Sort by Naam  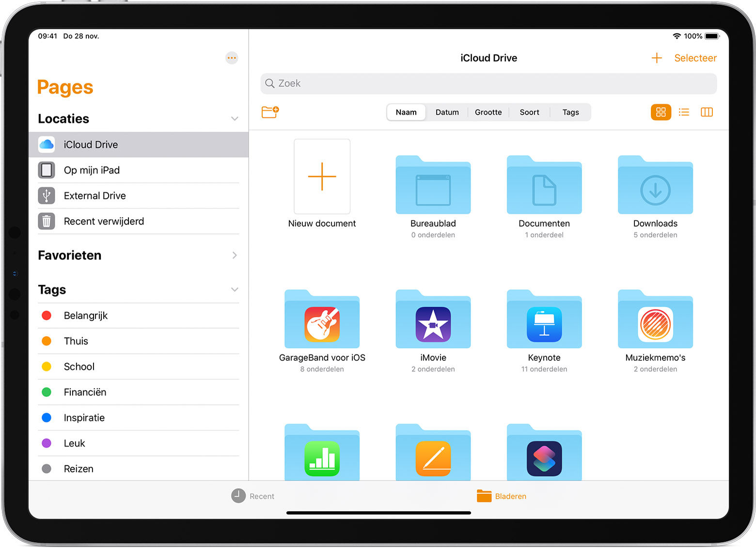coord(406,112)
